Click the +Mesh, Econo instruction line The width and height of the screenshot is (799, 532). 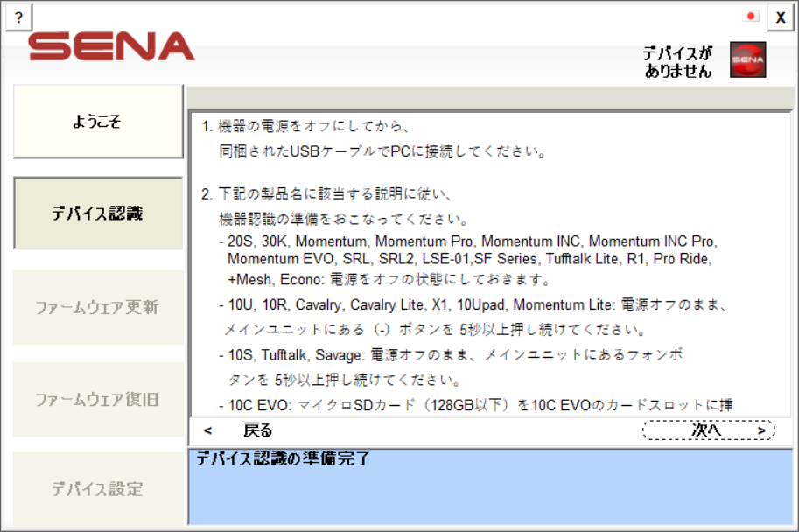click(x=389, y=279)
